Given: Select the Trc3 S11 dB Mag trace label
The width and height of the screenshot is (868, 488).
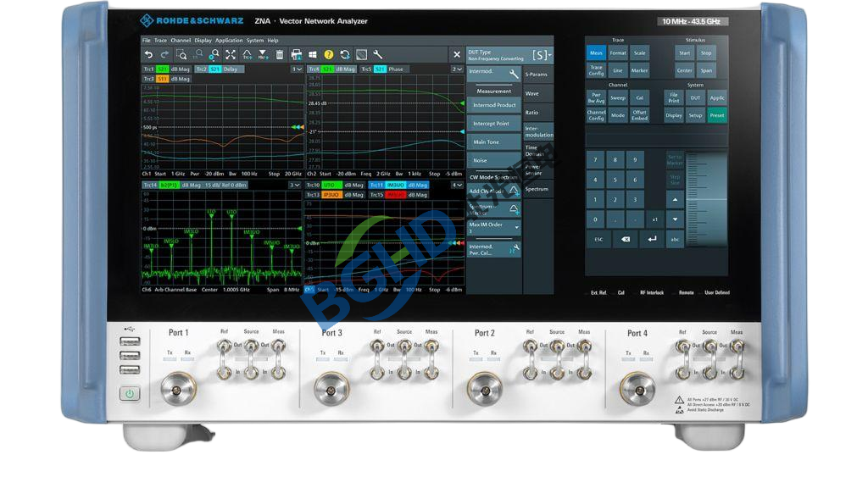Looking at the screenshot, I should [x=166, y=79].
